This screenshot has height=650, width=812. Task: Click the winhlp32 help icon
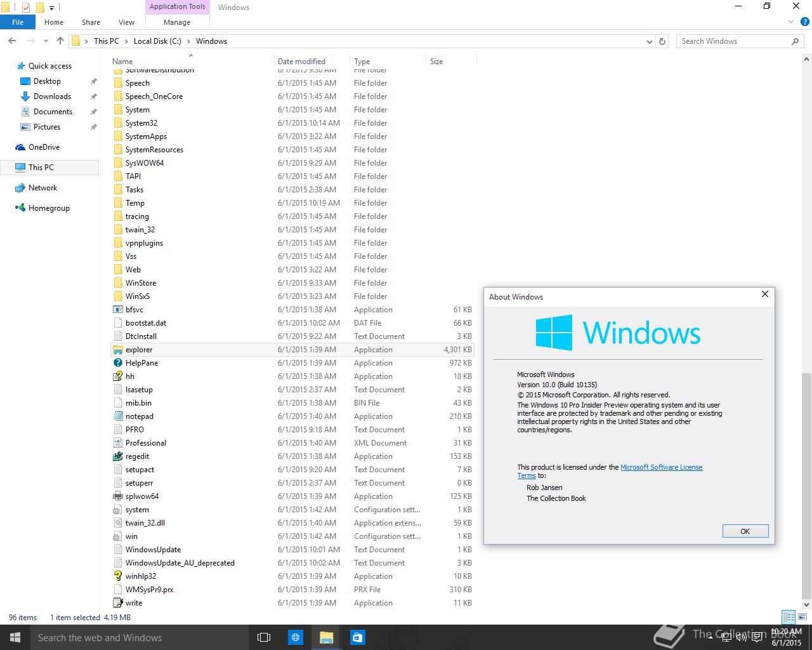pyautogui.click(x=117, y=576)
